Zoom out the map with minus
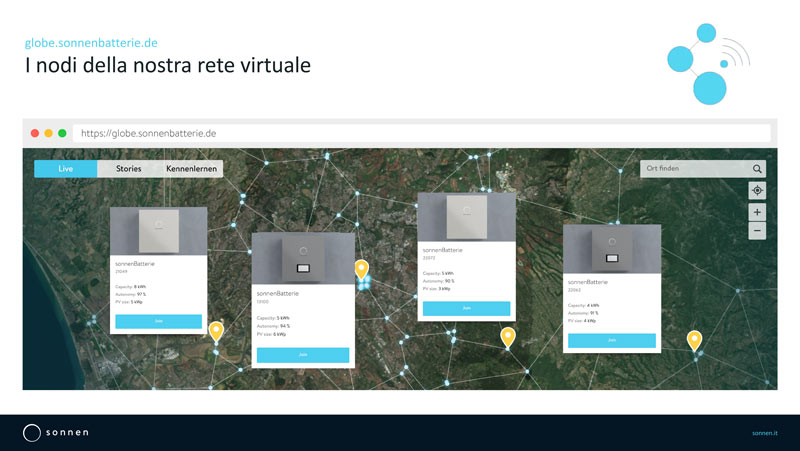This screenshot has height=451, width=800. pos(757,231)
